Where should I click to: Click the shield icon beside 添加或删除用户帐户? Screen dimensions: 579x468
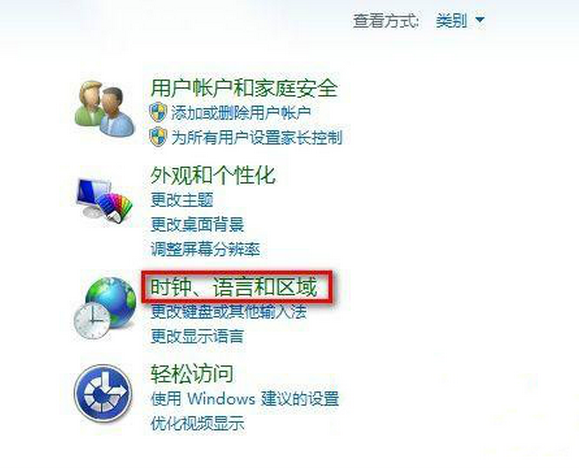coord(158,112)
